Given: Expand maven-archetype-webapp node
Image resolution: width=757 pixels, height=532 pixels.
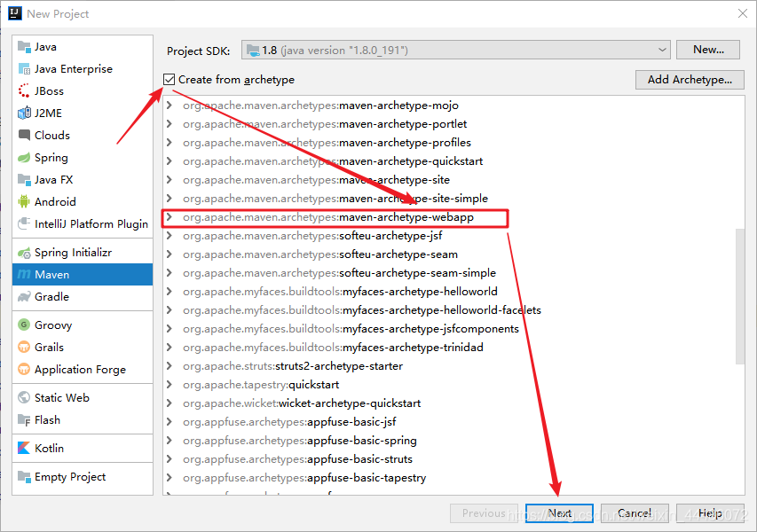Looking at the screenshot, I should coord(169,217).
